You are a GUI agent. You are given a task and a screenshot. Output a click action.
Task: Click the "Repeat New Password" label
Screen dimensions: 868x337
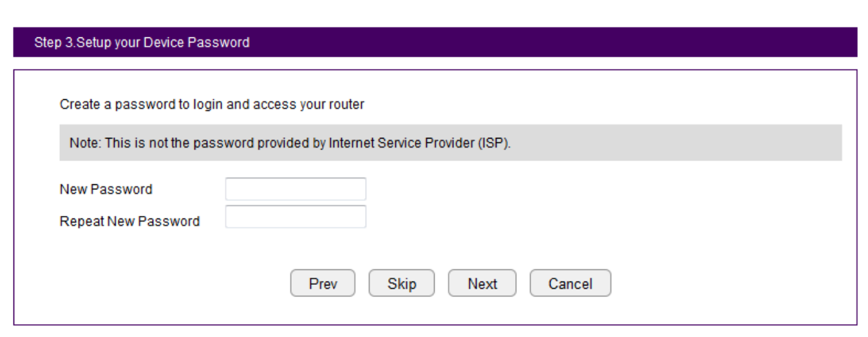click(x=129, y=221)
